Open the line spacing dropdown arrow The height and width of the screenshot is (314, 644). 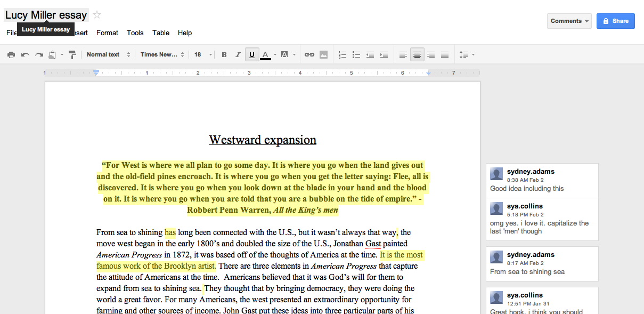tap(473, 54)
